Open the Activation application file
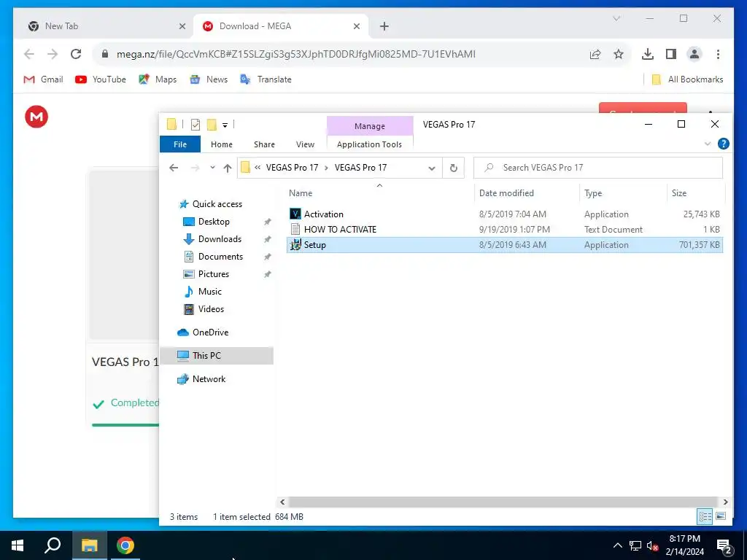The height and width of the screenshot is (560, 747). pos(323,214)
